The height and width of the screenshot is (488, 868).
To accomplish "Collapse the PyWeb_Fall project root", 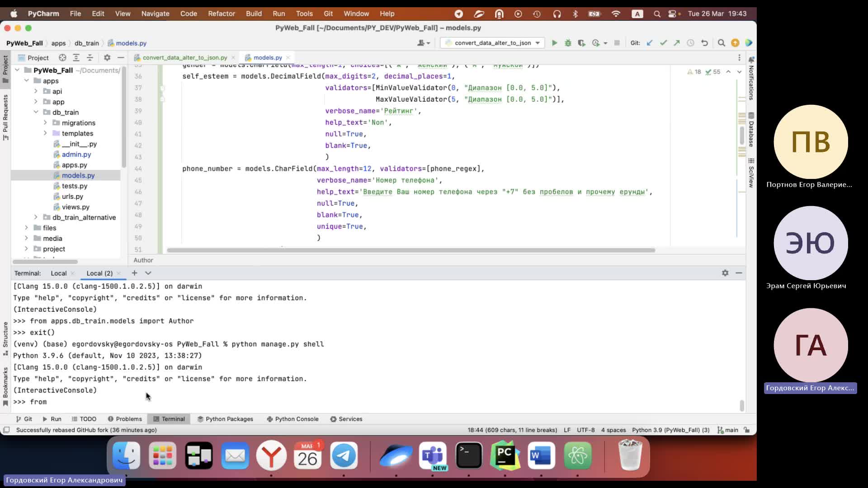I will click(17, 70).
